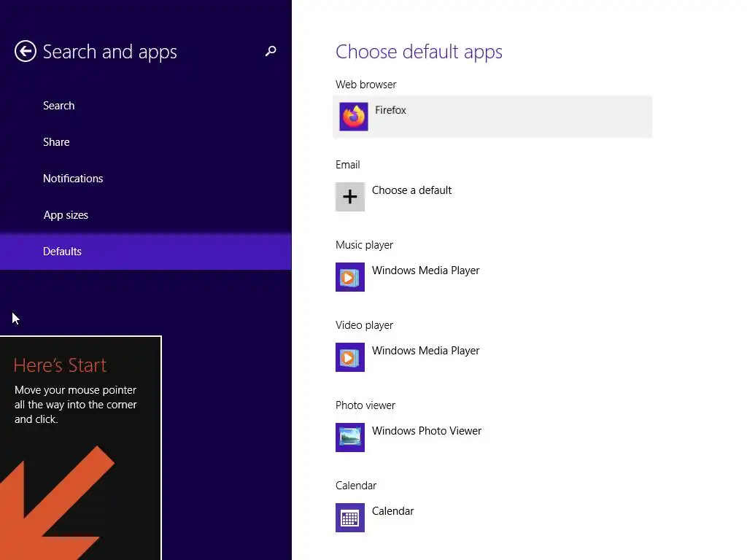Click the 'Choose default apps' heading

tap(419, 52)
